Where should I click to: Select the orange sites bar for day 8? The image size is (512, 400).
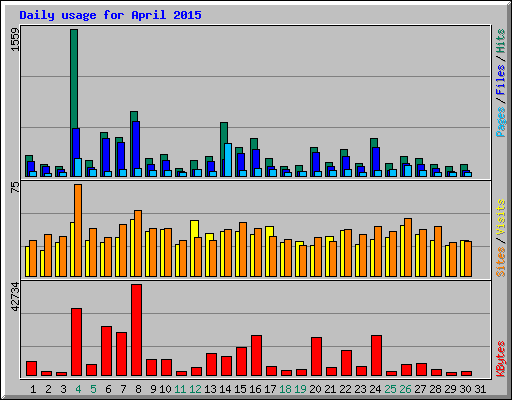138,243
